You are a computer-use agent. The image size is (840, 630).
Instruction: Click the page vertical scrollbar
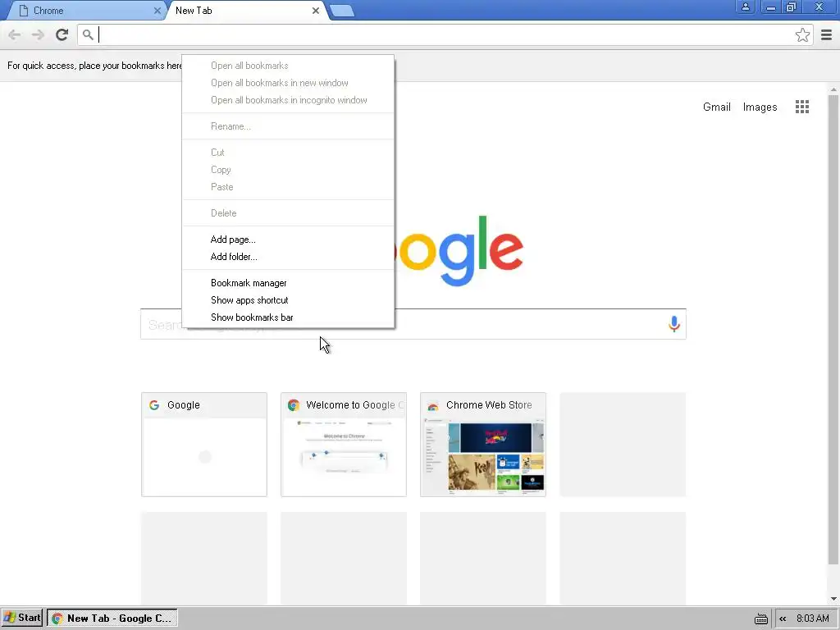(x=833, y=329)
